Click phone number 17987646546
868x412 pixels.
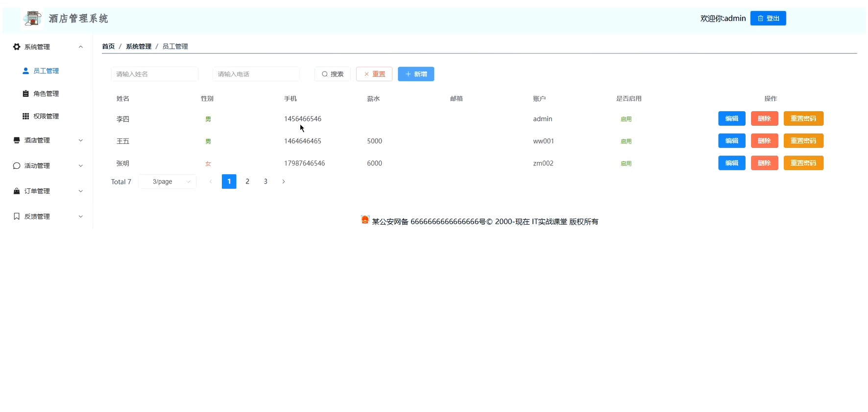point(305,163)
